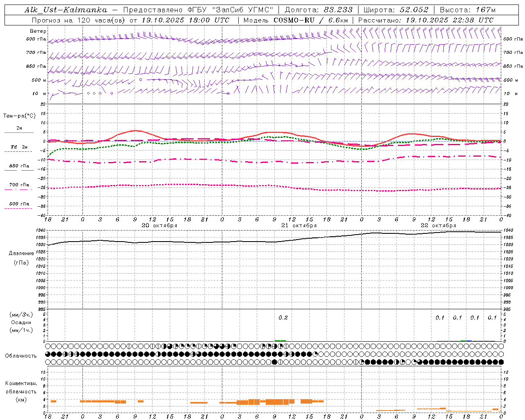The image size is (525, 420).
Task: Click the dash-dot 850 гПа line sample in temperature legend
Action: (x=19, y=170)
